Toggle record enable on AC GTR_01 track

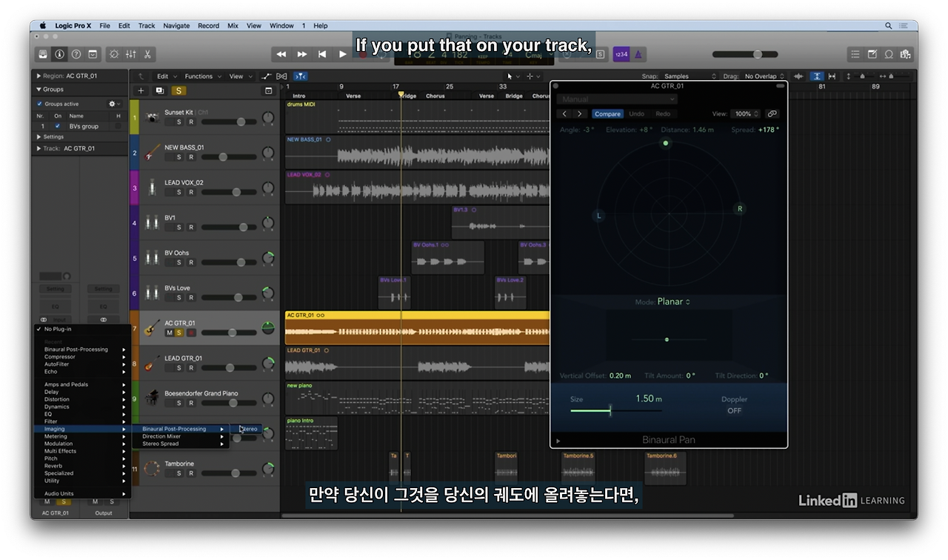click(x=191, y=333)
